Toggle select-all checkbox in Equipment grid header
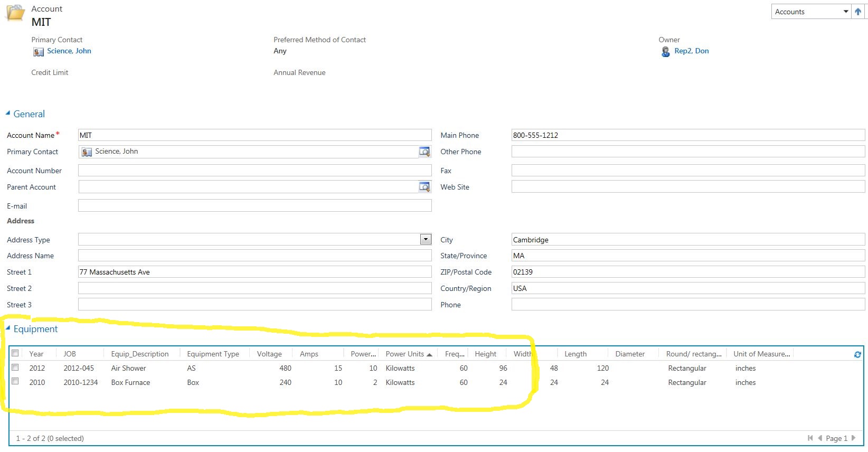Viewport: 868px width, 452px height. click(15, 353)
